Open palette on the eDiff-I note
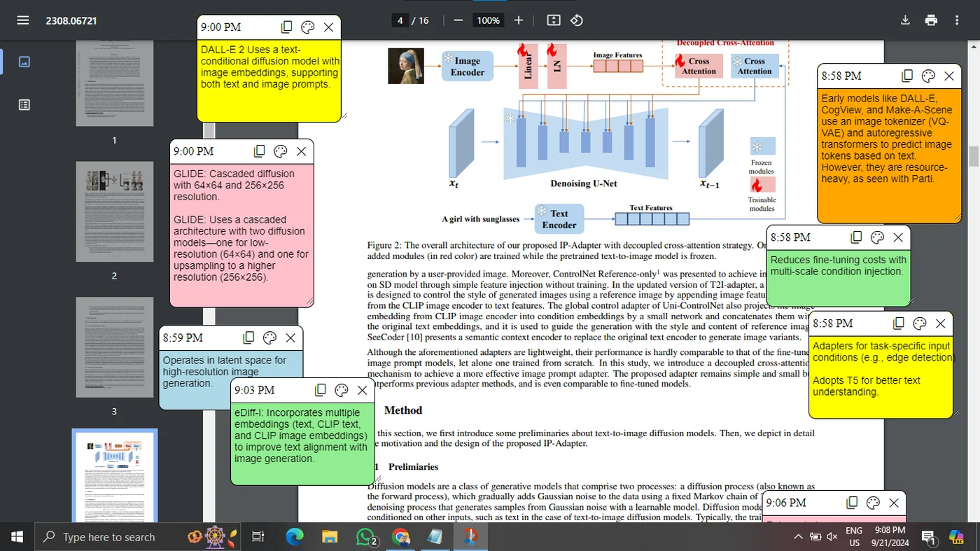 pos(342,390)
